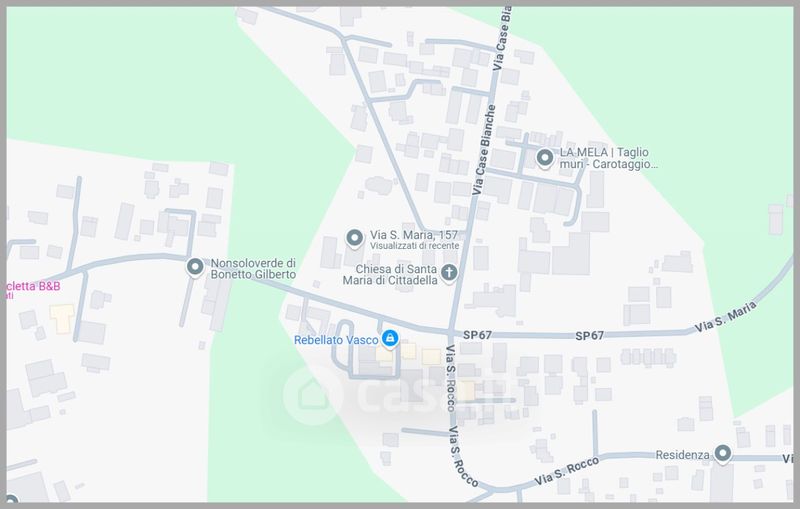The image size is (800, 509).
Task: Click the left SP67 road label
Action: (478, 335)
